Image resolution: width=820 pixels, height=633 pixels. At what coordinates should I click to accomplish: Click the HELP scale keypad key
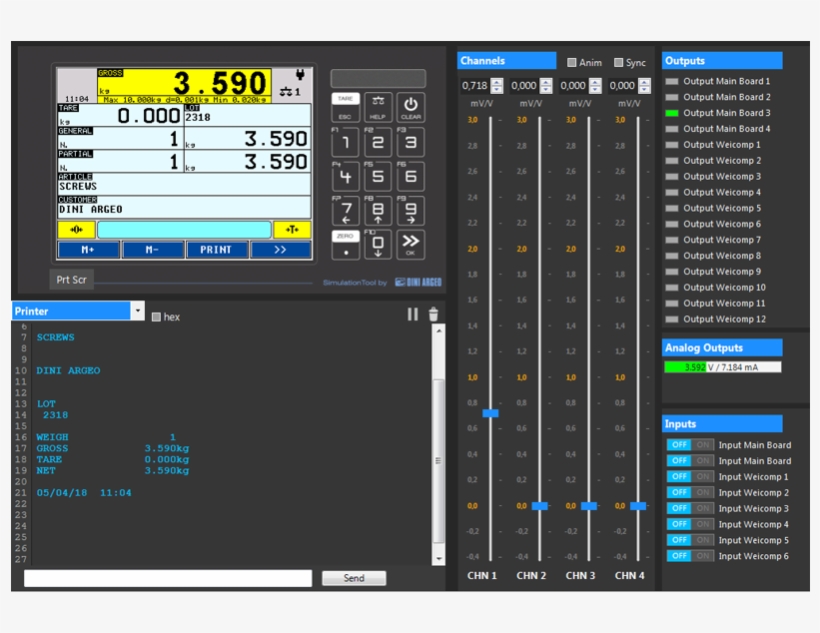(x=378, y=107)
